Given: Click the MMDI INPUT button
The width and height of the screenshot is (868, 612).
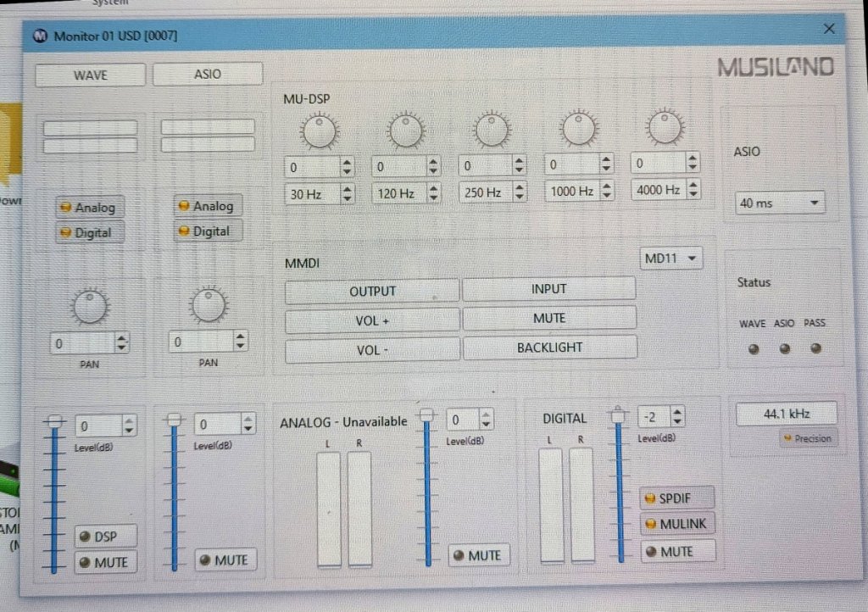Looking at the screenshot, I should click(x=548, y=289).
